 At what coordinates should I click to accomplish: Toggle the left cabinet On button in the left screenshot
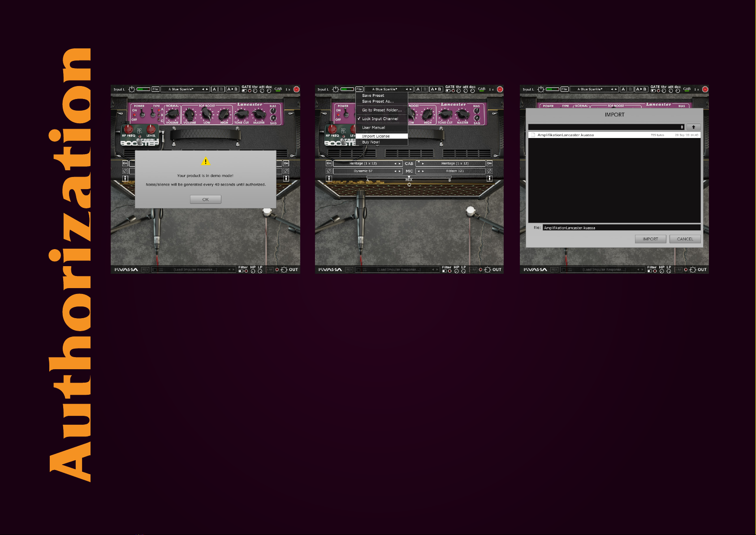(x=125, y=163)
